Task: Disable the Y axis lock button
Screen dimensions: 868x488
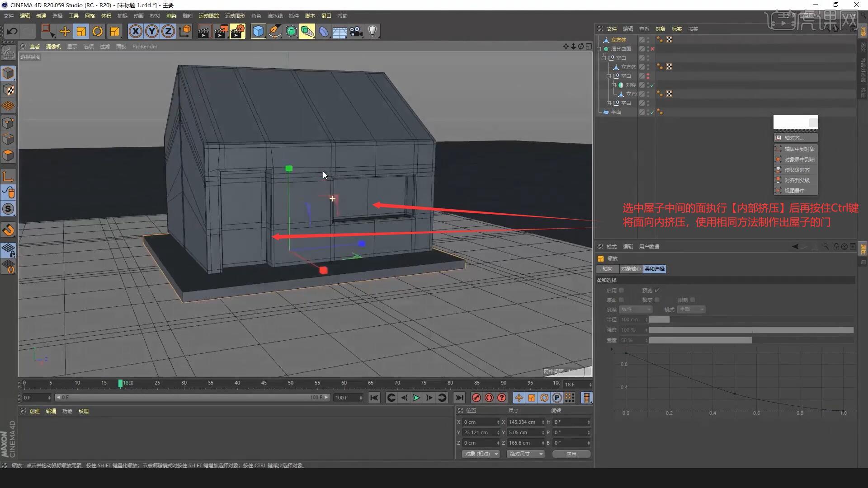Action: coord(151,31)
